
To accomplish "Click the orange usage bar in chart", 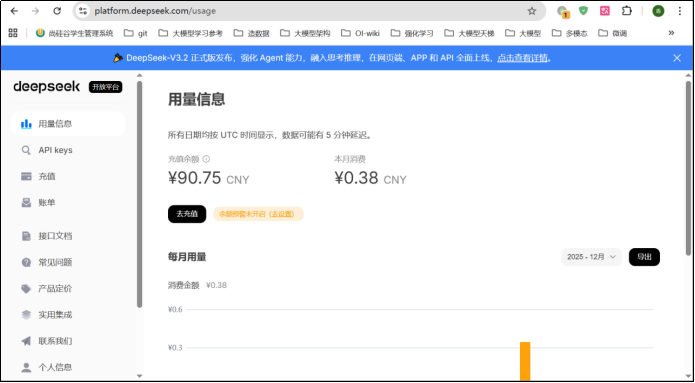I will pyautogui.click(x=525, y=361).
